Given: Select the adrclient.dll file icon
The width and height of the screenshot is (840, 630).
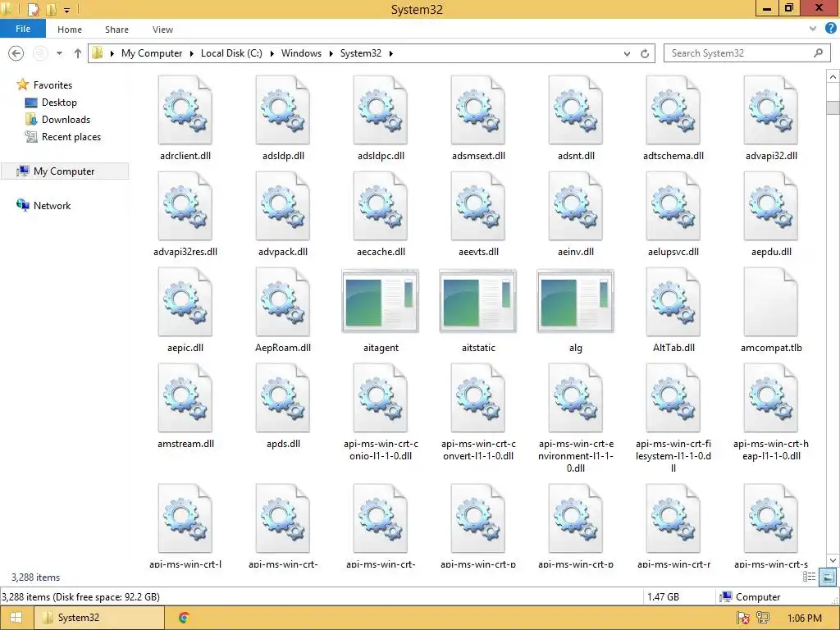Looking at the screenshot, I should coord(185,110).
